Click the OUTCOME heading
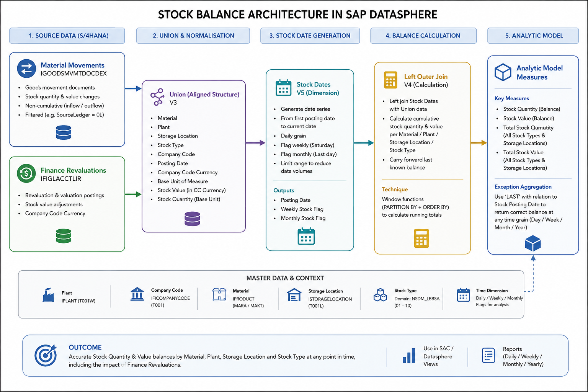Image resolution: width=588 pixels, height=392 pixels. tap(85, 348)
